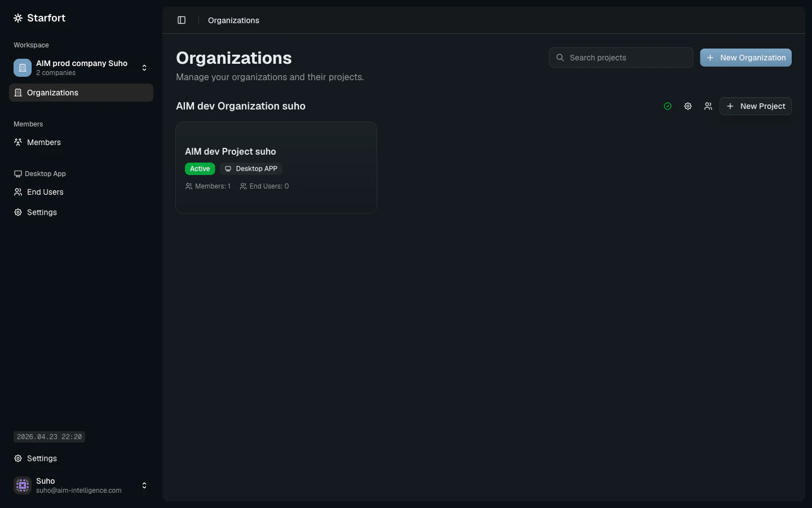812x508 pixels.
Task: Open End Users from the sidebar
Action: point(45,192)
